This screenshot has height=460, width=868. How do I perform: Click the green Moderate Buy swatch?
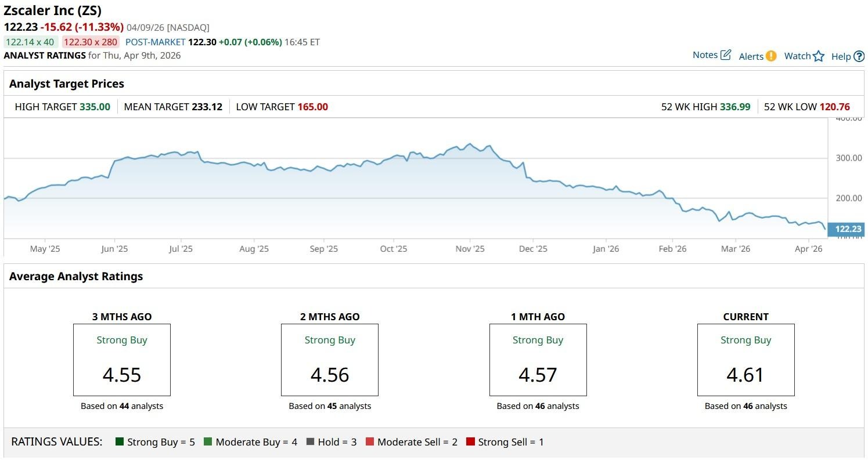coord(208,441)
